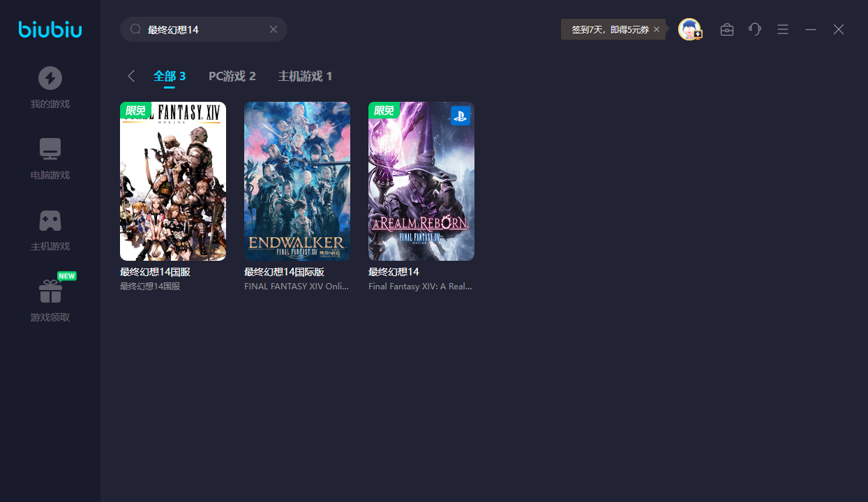Click the search magnifier icon
Viewport: 868px width, 502px height.
[136, 29]
